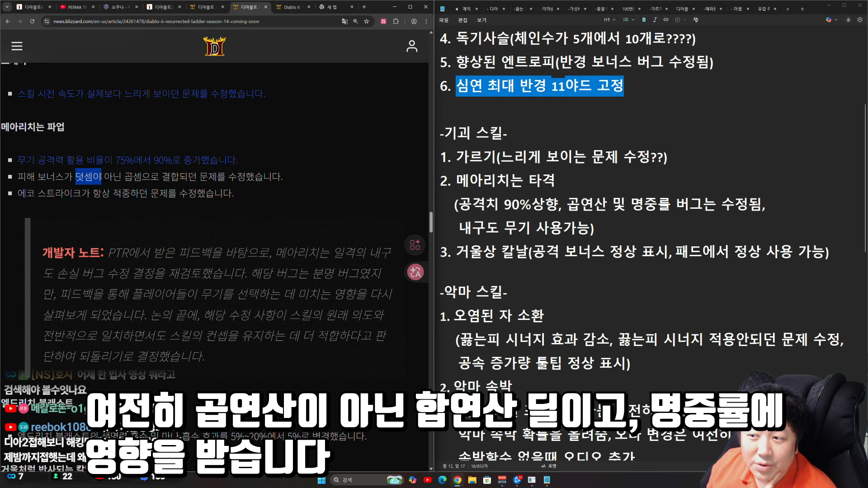The image size is (868, 488).
Task: Insert a link in Notepad
Action: click(665, 20)
